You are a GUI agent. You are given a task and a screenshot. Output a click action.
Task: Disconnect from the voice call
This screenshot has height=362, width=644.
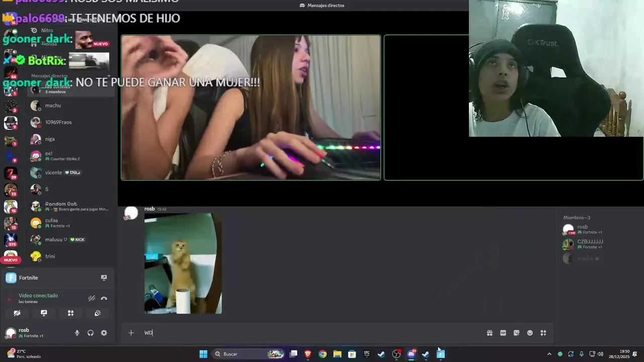(x=104, y=298)
